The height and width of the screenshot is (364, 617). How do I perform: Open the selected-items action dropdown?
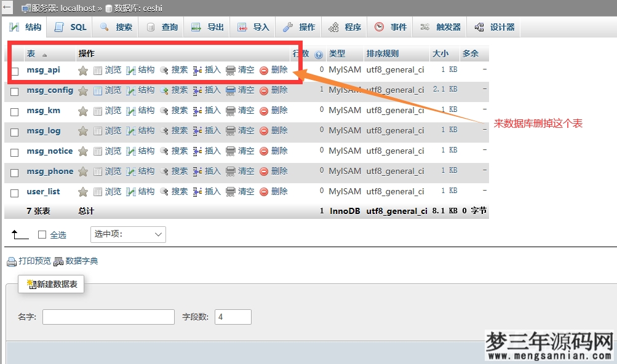[x=128, y=234]
